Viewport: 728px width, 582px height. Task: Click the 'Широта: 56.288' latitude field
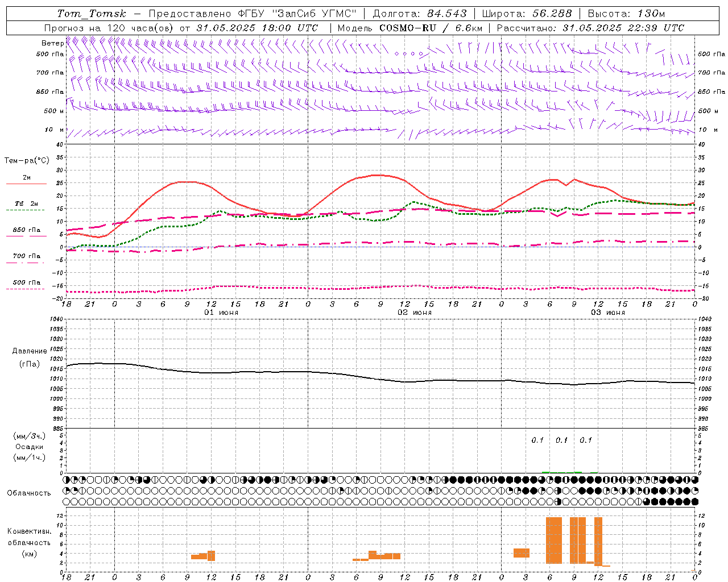[x=527, y=14]
